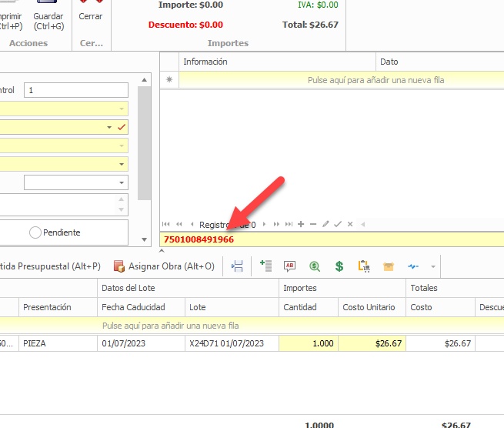Click Guardar (Ctrl+G) button
Viewport: 504px width, 428px height.
(x=48, y=16)
